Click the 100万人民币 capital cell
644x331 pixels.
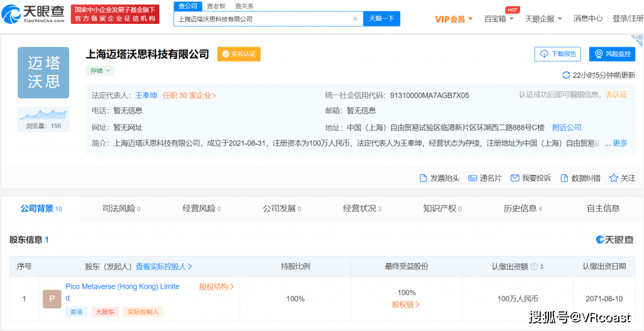click(x=518, y=299)
